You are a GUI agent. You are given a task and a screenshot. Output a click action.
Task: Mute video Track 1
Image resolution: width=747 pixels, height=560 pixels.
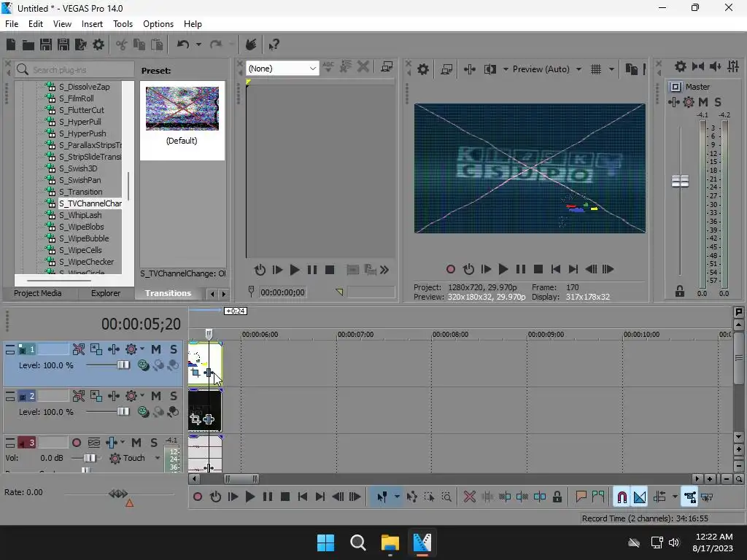[156, 349]
